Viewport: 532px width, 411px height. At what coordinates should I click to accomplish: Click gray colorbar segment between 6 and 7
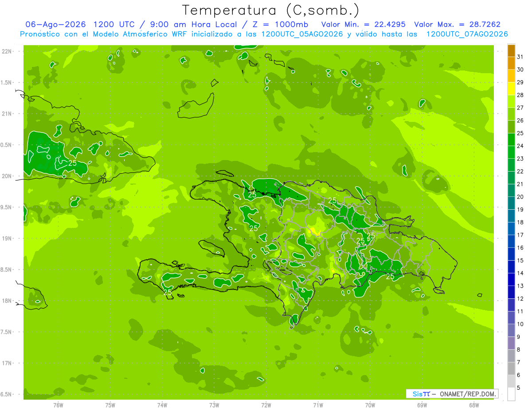tap(511, 368)
